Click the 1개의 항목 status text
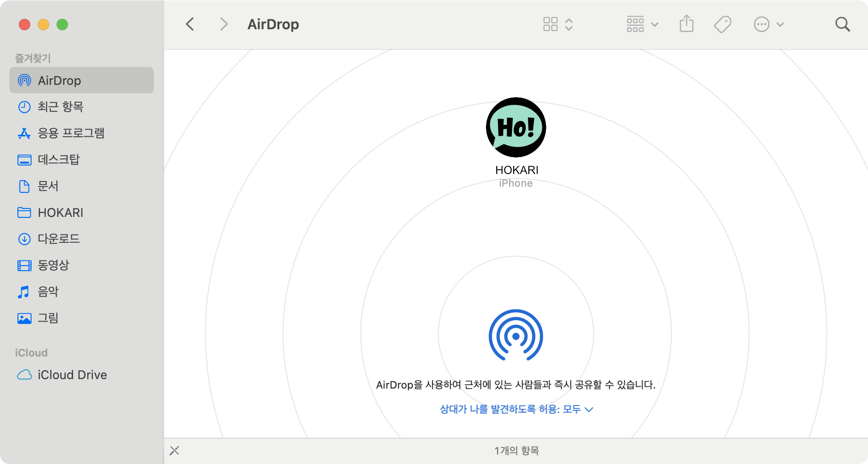This screenshot has width=868, height=464. (517, 451)
